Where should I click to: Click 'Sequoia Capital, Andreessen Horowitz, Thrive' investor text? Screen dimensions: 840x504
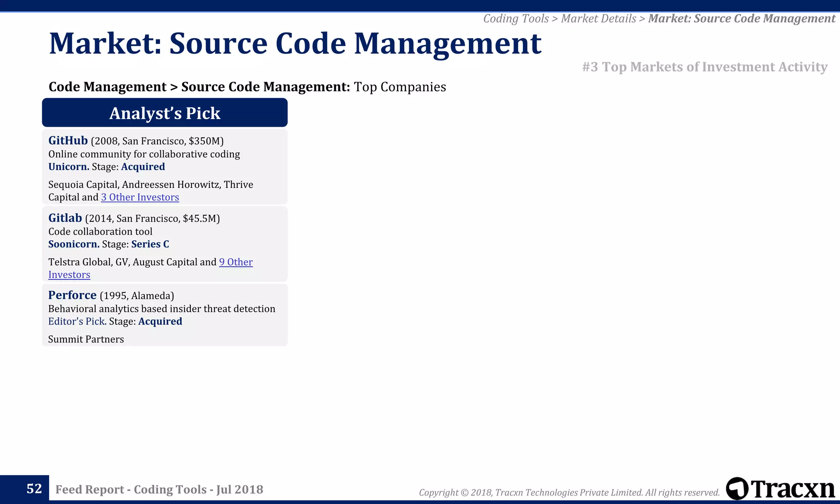pyautogui.click(x=151, y=185)
